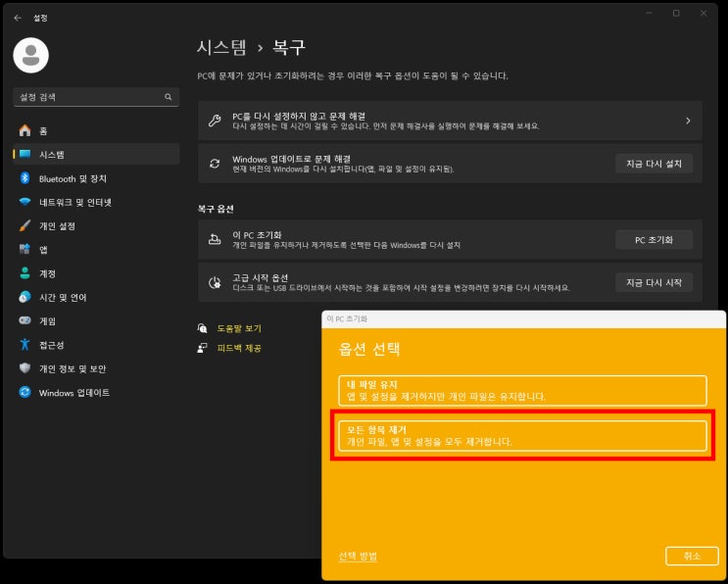The height and width of the screenshot is (584, 728).
Task: Open the 피드백 제공 link
Action: [x=239, y=348]
